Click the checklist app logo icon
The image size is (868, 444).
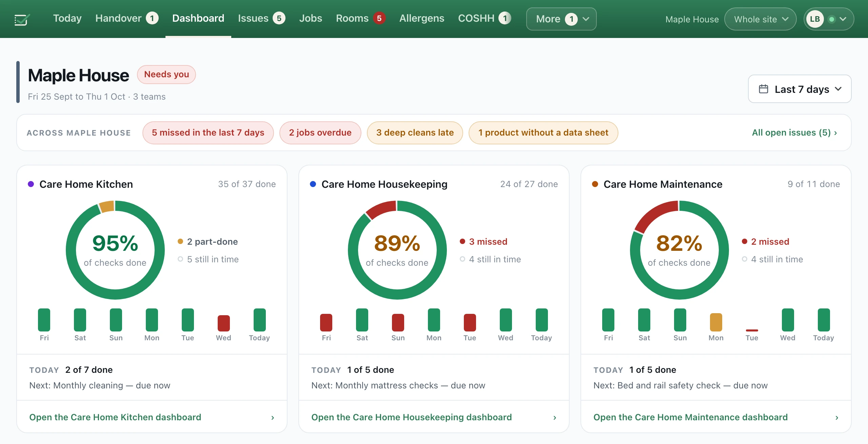tap(22, 19)
